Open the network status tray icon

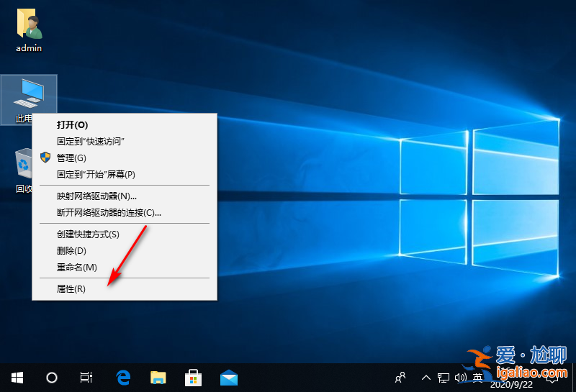pyautogui.click(x=444, y=378)
